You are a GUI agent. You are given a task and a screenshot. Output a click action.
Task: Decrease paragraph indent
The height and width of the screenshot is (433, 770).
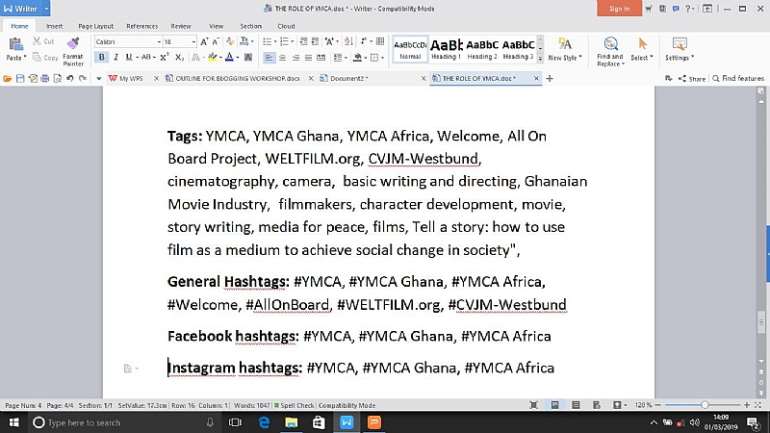[303, 42]
